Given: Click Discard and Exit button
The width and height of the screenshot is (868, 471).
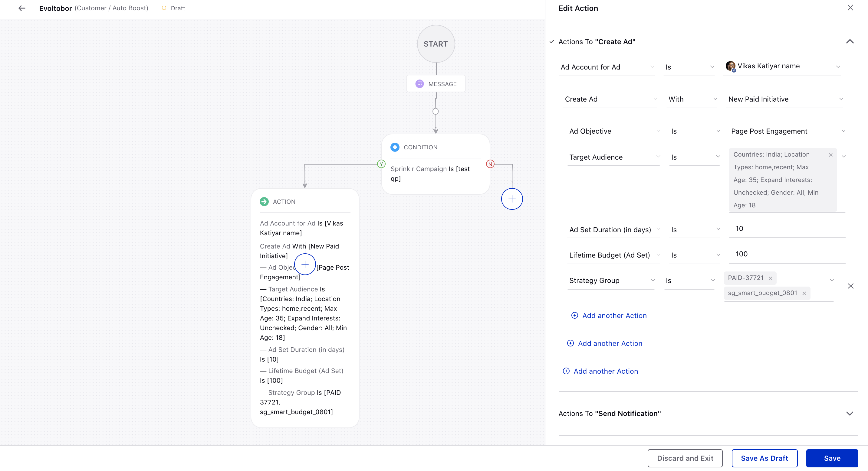Looking at the screenshot, I should (685, 458).
